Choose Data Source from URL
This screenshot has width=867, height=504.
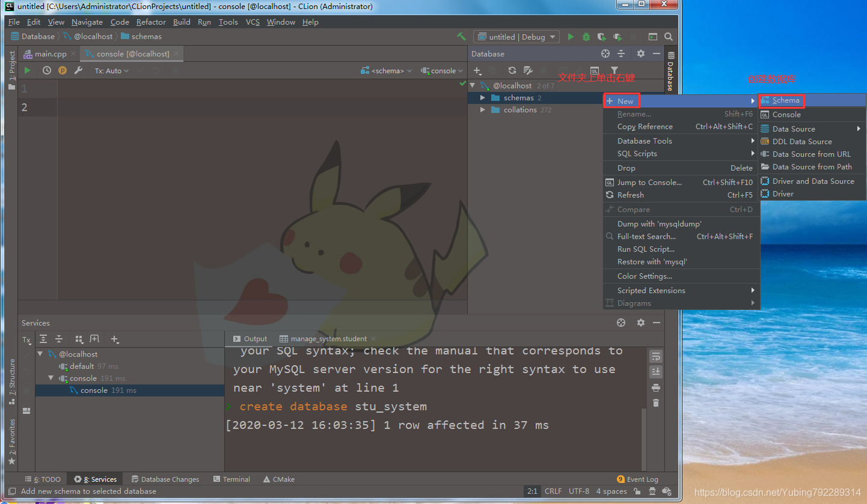813,154
